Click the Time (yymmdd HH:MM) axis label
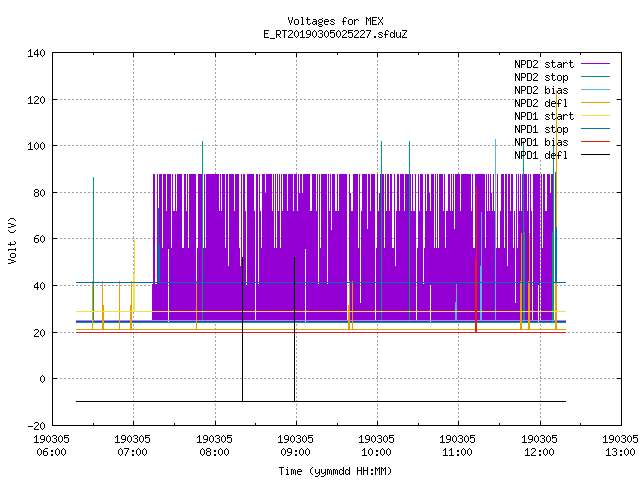Image resolution: width=640 pixels, height=480 pixels. [x=335, y=471]
